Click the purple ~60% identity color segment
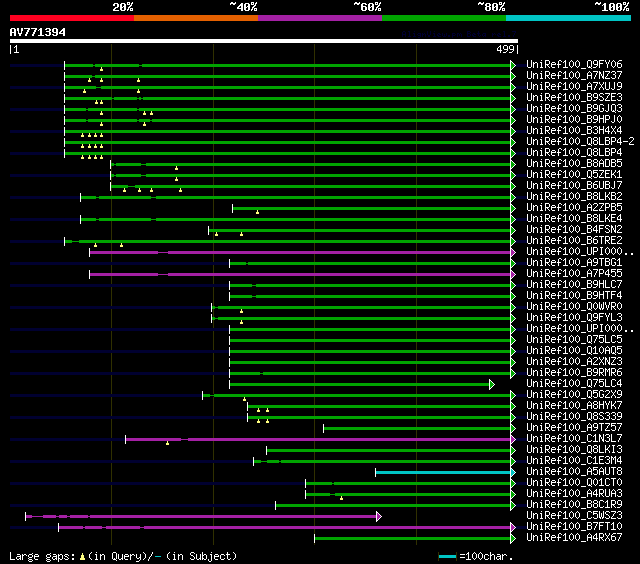The height and width of the screenshot is (564, 640). [320, 18]
